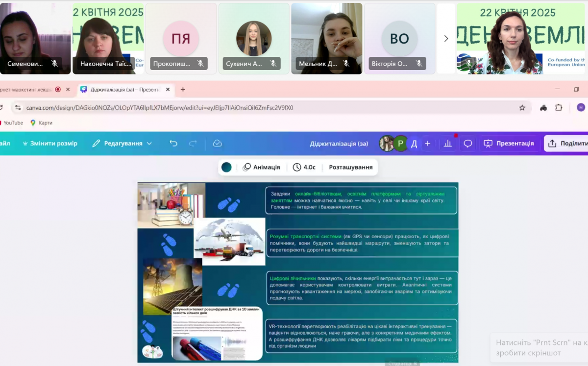
Task: Close the інтернет-маркетинг лекції browser tab
Action: coord(68,89)
